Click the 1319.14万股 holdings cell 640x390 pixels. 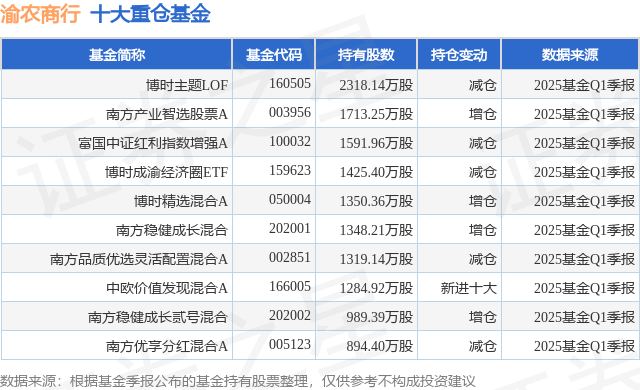click(x=376, y=259)
